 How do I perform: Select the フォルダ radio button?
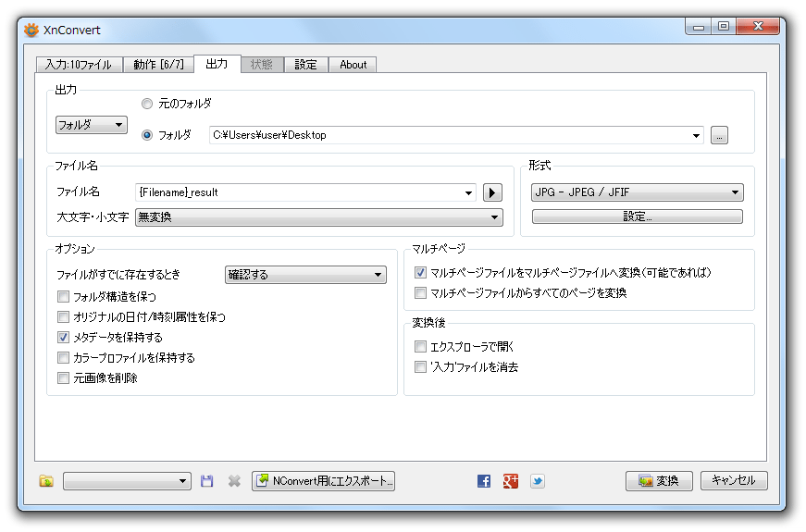point(147,135)
